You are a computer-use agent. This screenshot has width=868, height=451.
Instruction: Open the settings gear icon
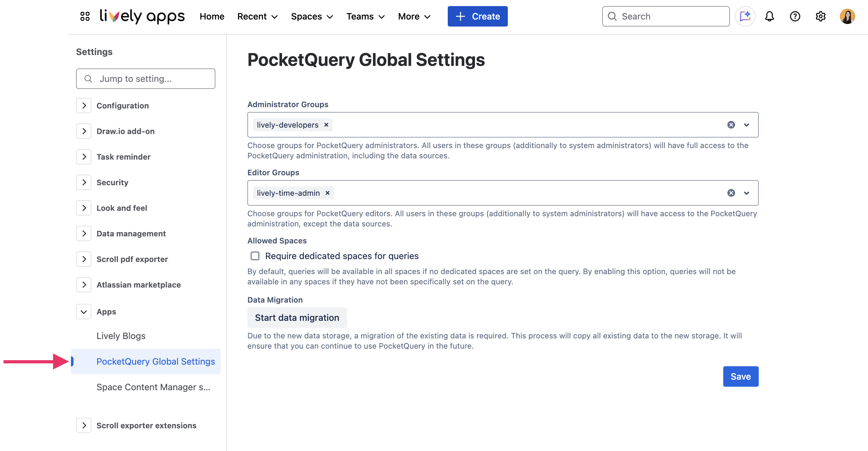click(x=820, y=16)
